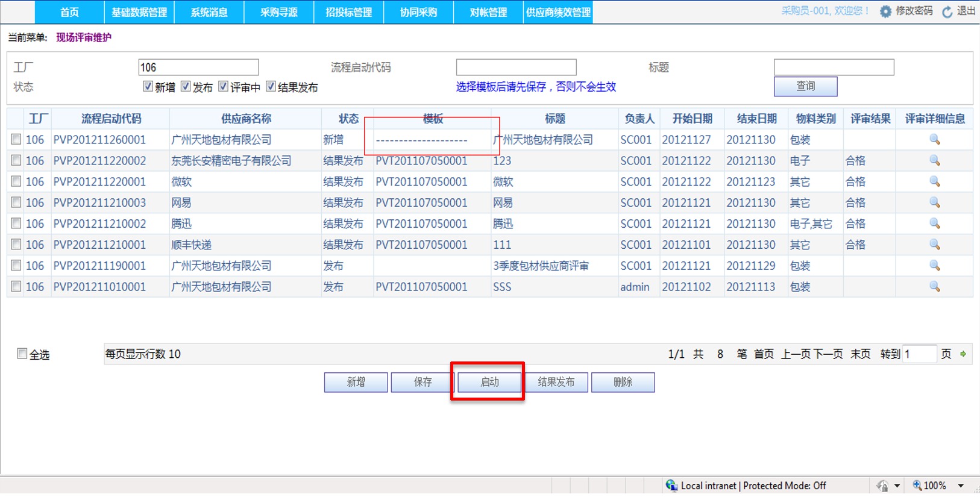Check the 全选 select-all checkbox

coord(22,354)
